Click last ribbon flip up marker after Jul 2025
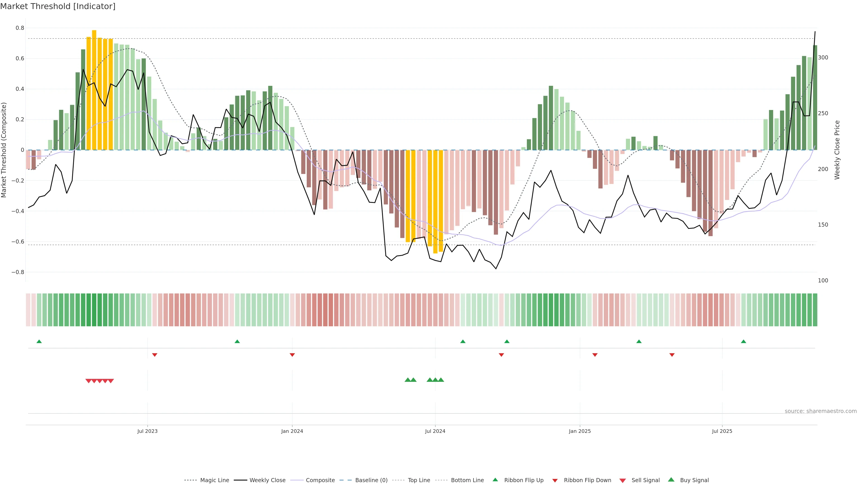 click(x=743, y=342)
